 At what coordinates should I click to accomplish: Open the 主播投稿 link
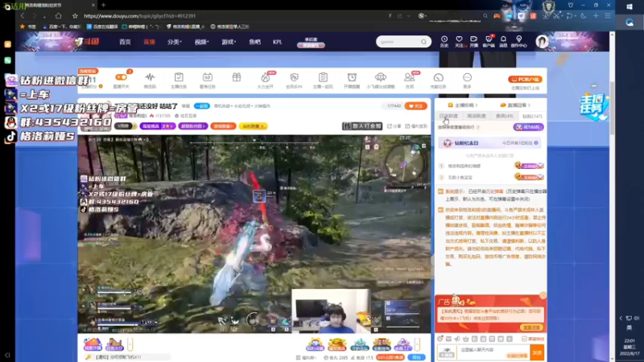[x=463, y=105]
